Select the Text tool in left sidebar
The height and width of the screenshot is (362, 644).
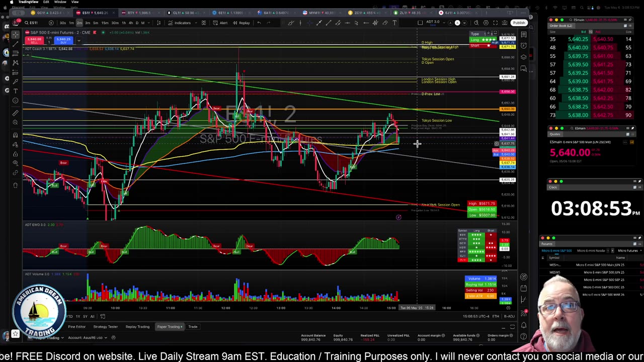pos(15,91)
